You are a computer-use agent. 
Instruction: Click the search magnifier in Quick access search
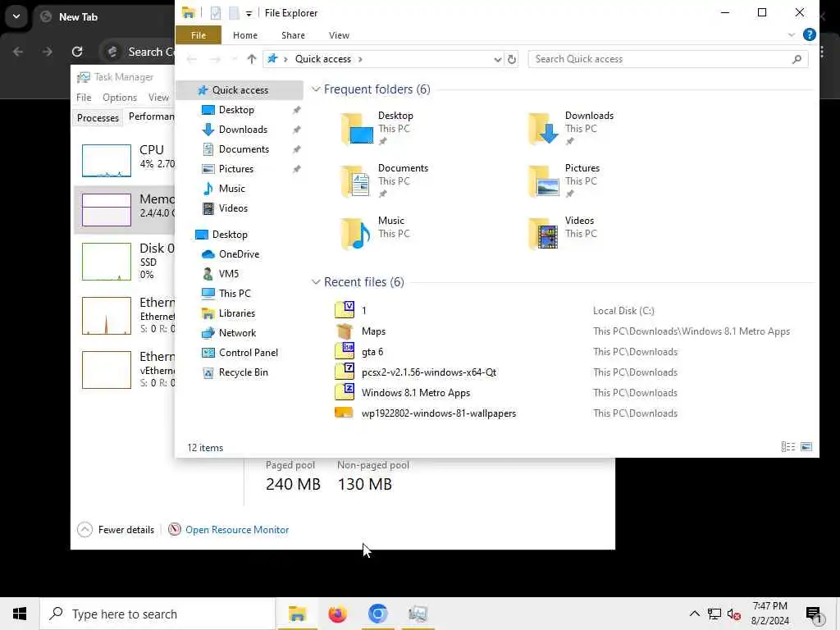pos(797,59)
